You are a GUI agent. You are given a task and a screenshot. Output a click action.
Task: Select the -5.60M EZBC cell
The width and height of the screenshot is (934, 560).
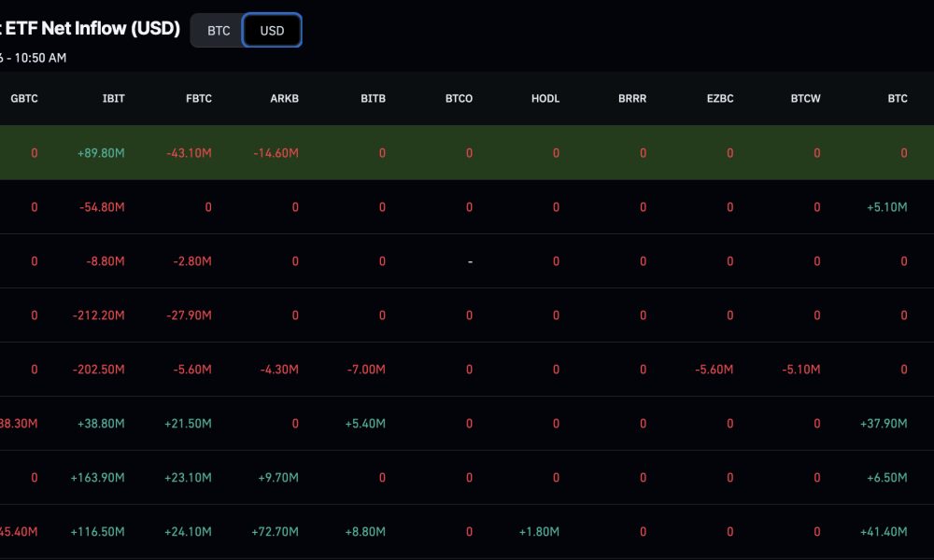click(714, 370)
